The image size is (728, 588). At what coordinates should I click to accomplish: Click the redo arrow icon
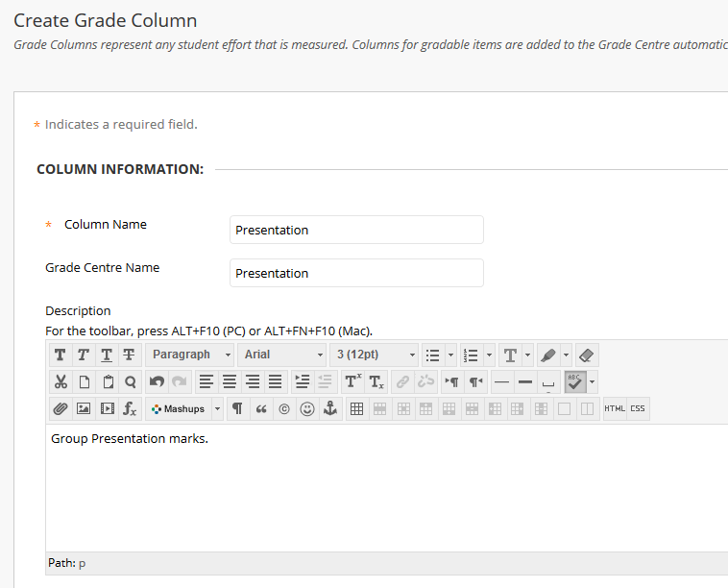click(x=180, y=382)
